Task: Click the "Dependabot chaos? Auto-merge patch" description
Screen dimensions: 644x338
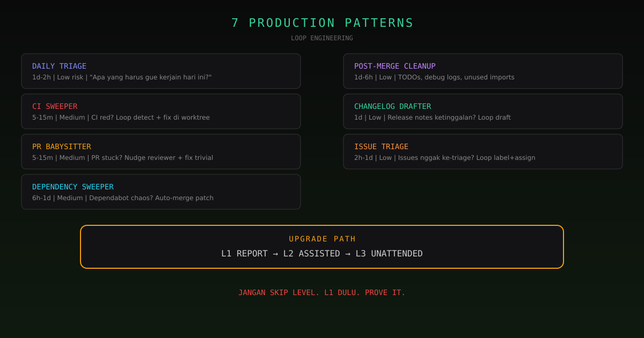Action: pyautogui.click(x=123, y=198)
